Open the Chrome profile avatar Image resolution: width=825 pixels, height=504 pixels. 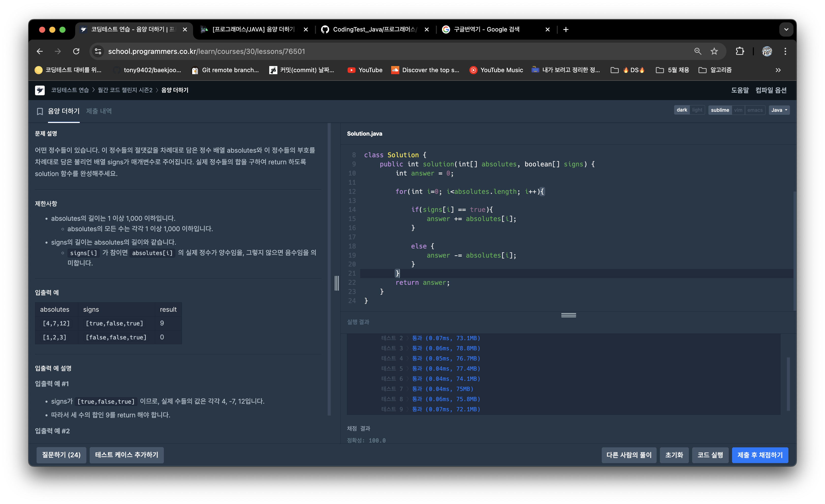[767, 51]
